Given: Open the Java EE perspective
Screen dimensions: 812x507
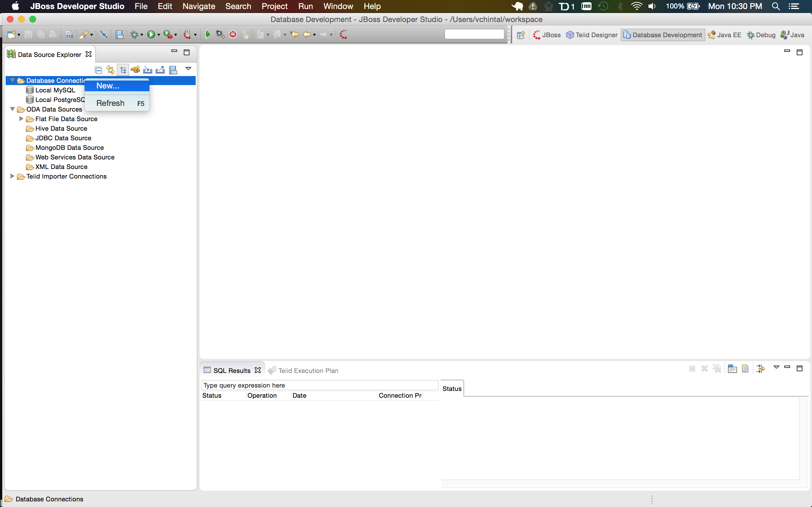Looking at the screenshot, I should [724, 35].
